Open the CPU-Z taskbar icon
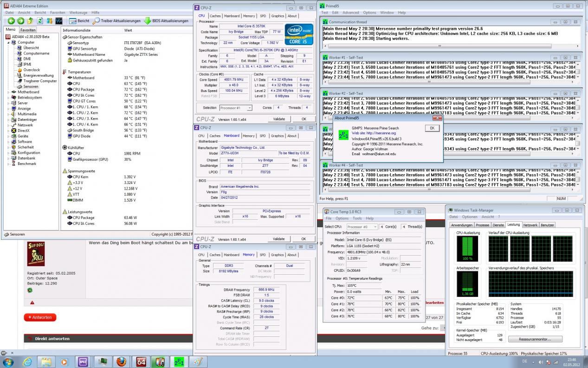This screenshot has height=368, width=588. (84, 361)
